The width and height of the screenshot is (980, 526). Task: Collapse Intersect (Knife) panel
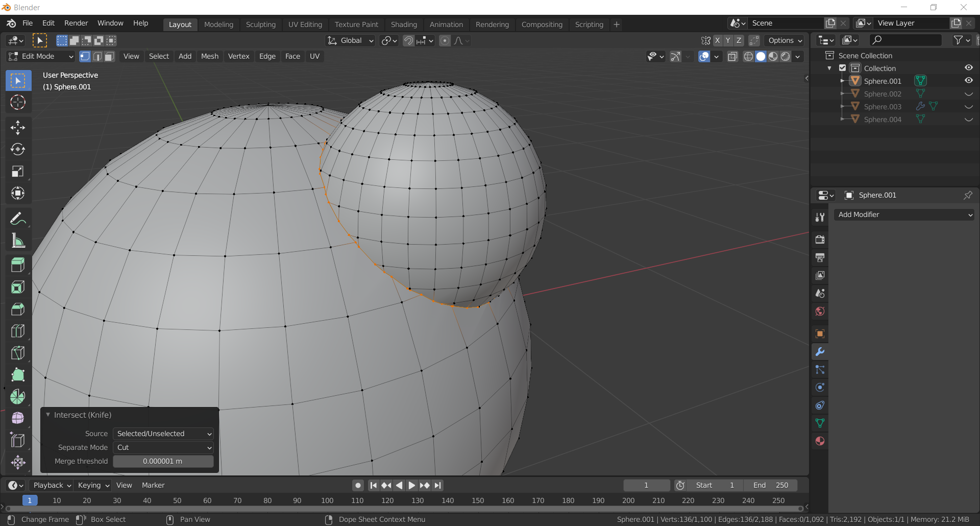click(x=48, y=415)
